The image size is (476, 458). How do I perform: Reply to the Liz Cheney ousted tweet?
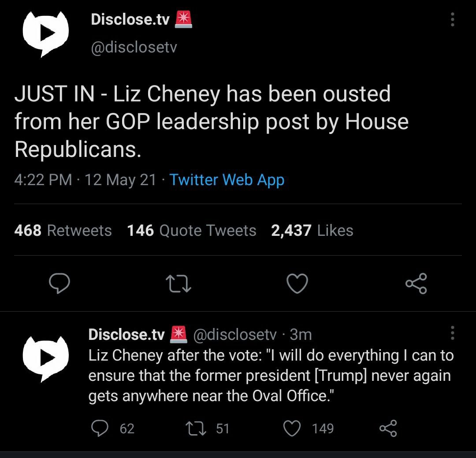pyautogui.click(x=59, y=283)
